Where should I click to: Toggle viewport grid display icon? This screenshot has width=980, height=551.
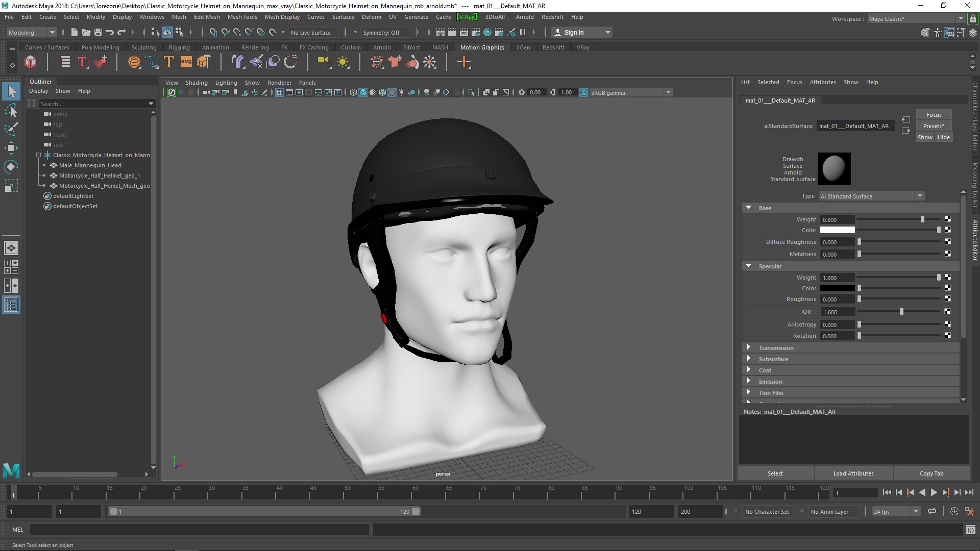point(280,92)
